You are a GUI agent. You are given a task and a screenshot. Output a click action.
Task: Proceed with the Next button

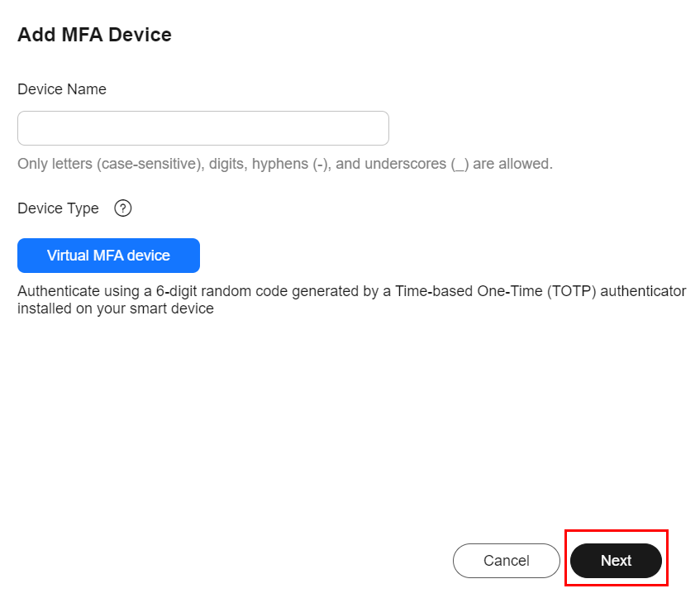616,561
